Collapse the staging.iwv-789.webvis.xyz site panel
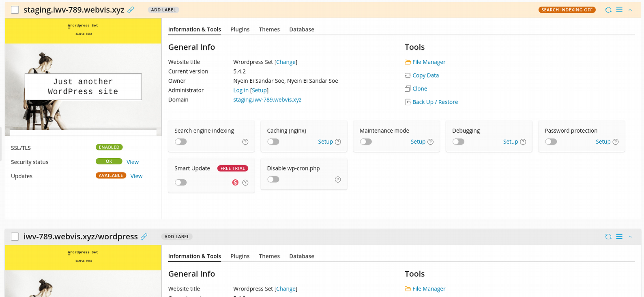The image size is (644, 297). click(x=630, y=10)
